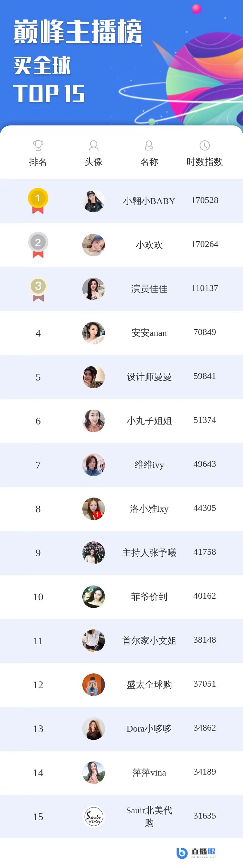
Task: Click the Dora小哆哆 name in row 13
Action: 149,728
